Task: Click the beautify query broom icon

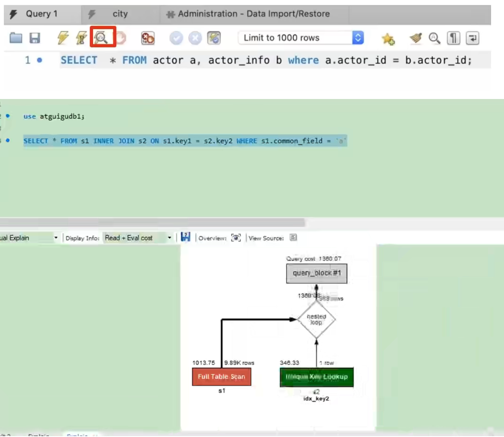Action: click(416, 38)
